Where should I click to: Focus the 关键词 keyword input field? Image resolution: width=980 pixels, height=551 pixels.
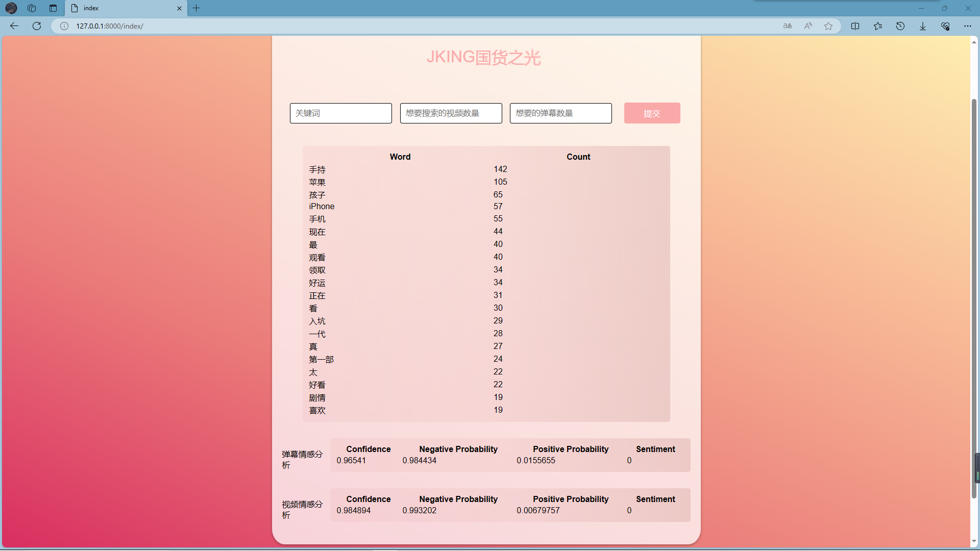click(341, 113)
